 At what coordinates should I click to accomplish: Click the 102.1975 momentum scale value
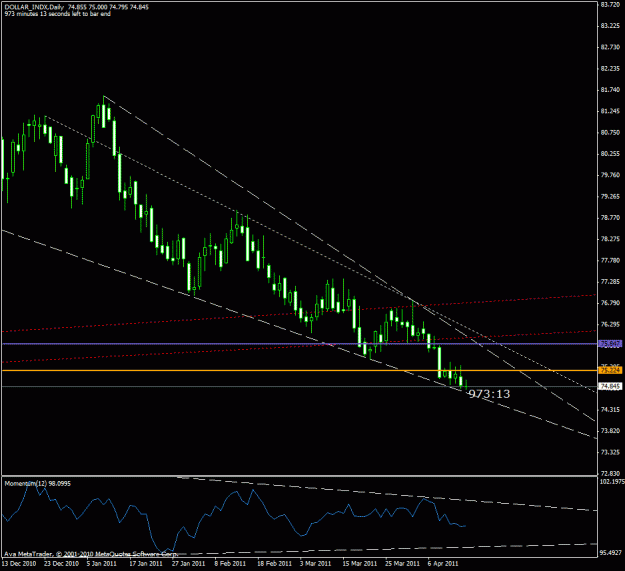click(612, 482)
